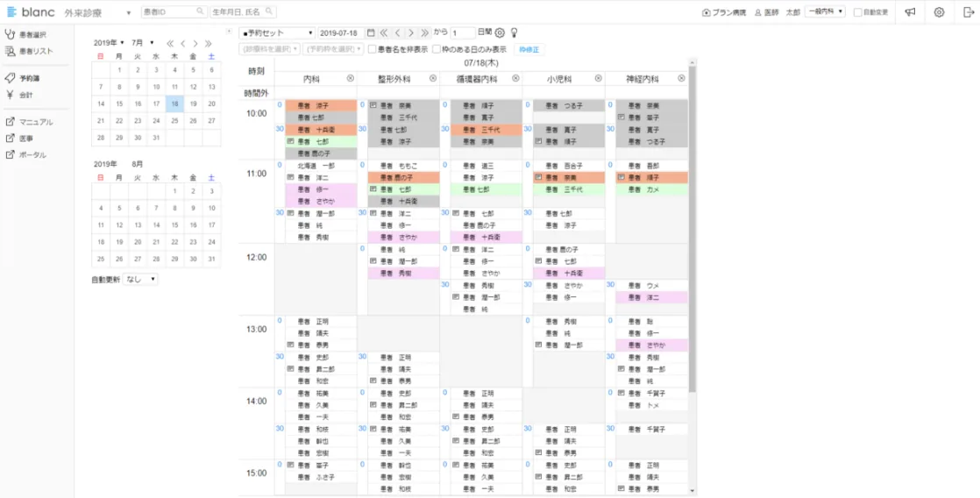Image resolution: width=980 pixels, height=498 pixels.
Task: Select July 18 in the mini calendar
Action: click(x=175, y=103)
